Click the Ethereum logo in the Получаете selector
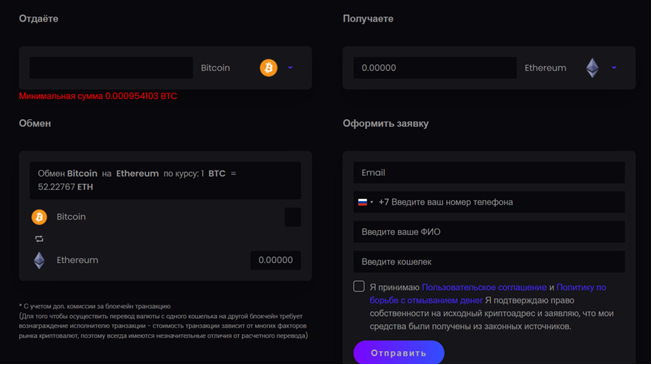Screen dimensions: 652x365 coord(593,68)
